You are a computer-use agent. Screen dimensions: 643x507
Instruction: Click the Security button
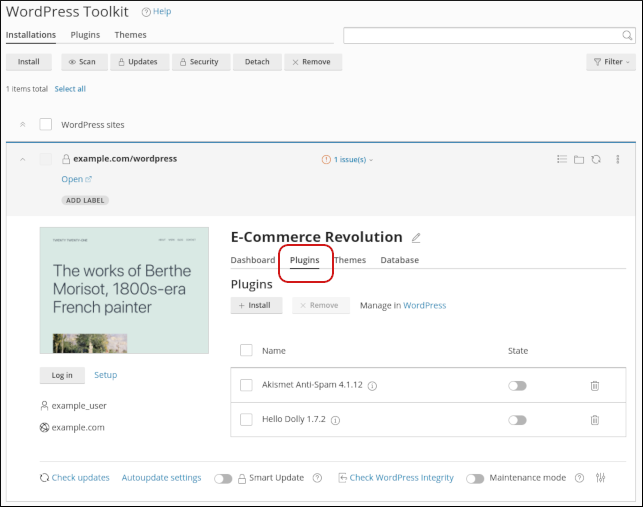point(201,62)
